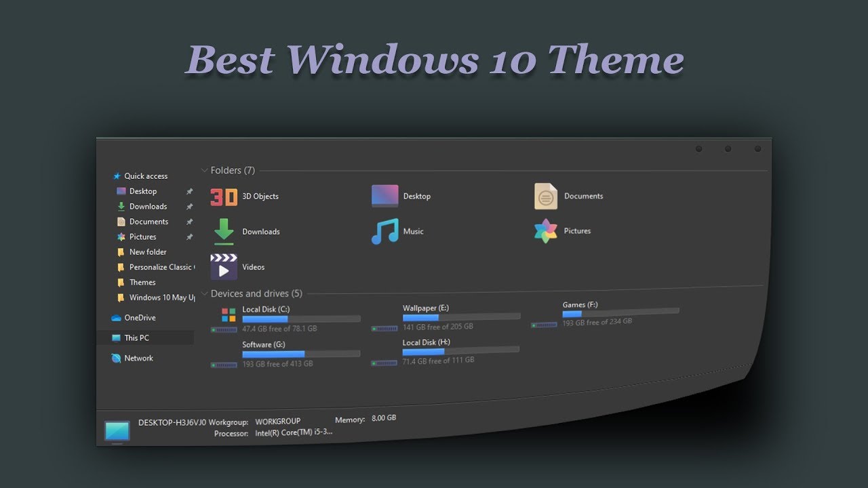Select the Games (F:) drive icon

click(x=544, y=325)
